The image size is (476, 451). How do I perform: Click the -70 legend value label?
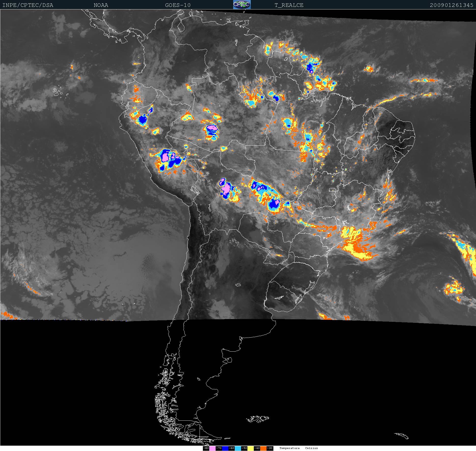pyautogui.click(x=219, y=448)
